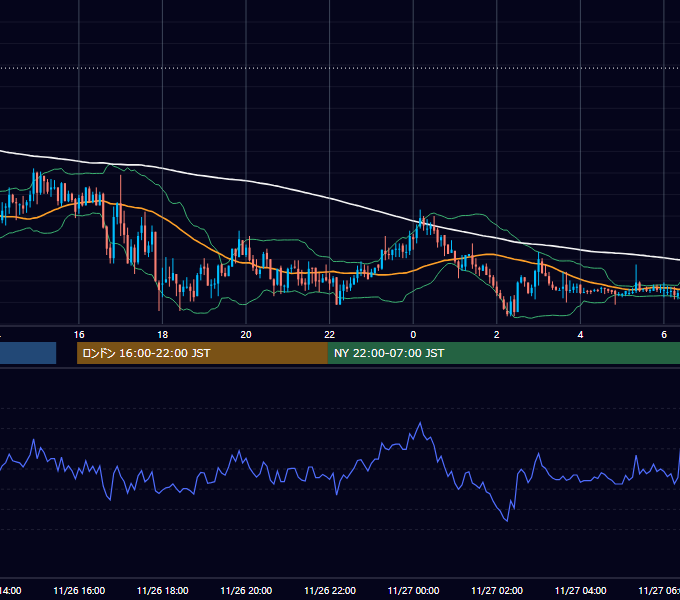Click the "11/26 20:00" date label
Viewport: 680px width, 600px height.
[x=246, y=591]
